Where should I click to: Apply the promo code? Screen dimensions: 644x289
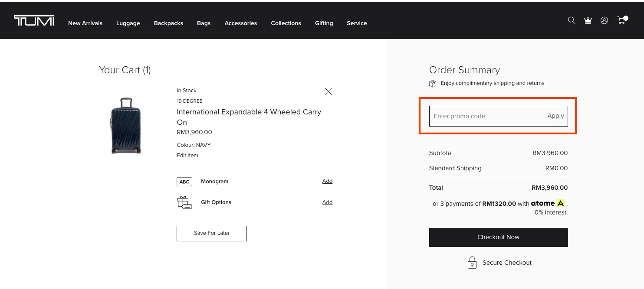click(555, 116)
